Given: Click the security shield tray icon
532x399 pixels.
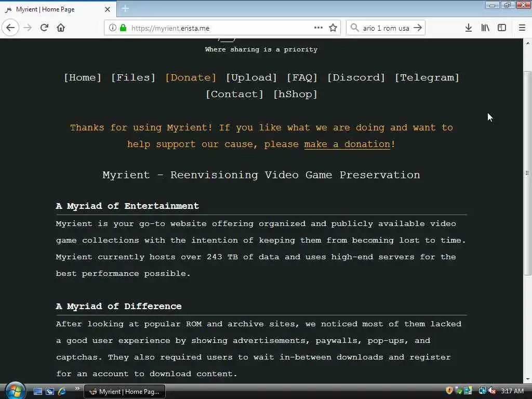Looking at the screenshot, I should coord(449,391).
